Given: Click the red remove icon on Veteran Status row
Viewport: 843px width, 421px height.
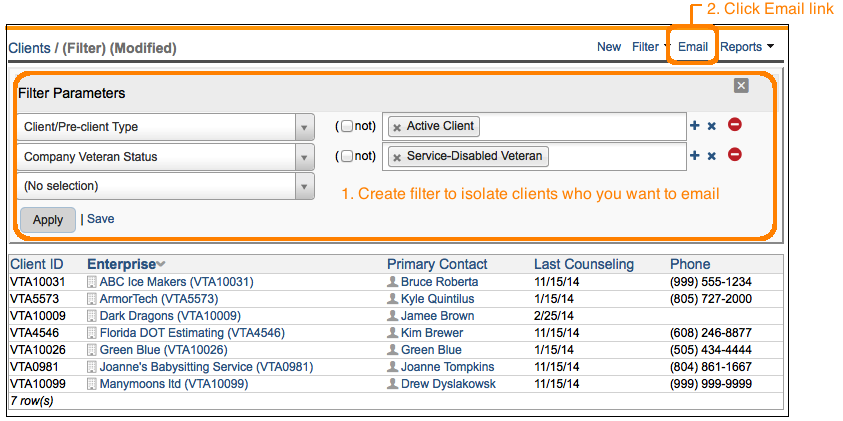Looking at the screenshot, I should (x=734, y=155).
